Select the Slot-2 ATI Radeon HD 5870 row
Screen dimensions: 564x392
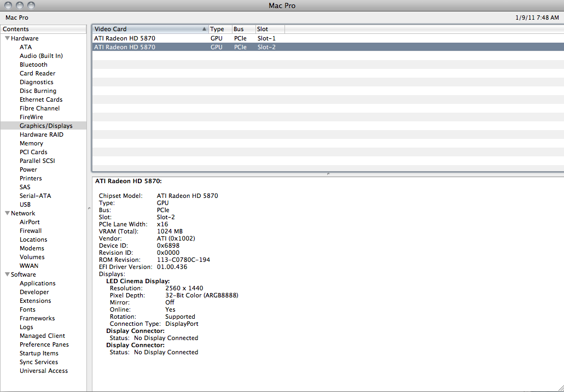(328, 47)
